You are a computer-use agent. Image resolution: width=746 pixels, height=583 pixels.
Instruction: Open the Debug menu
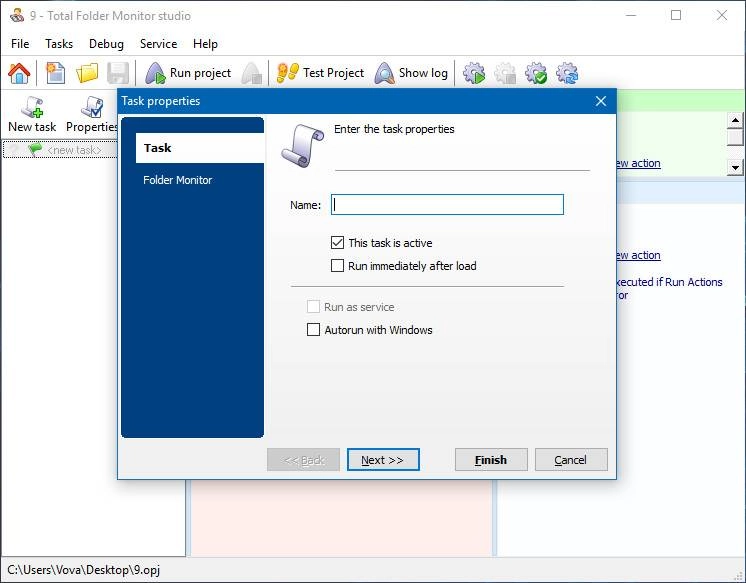[106, 44]
